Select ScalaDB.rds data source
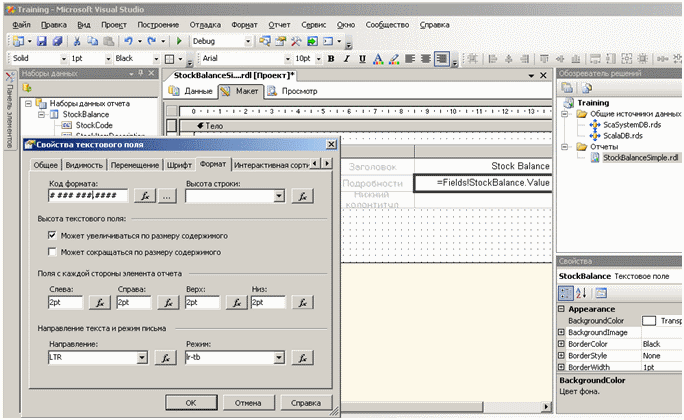This screenshot has width=684, height=420. coord(622,136)
